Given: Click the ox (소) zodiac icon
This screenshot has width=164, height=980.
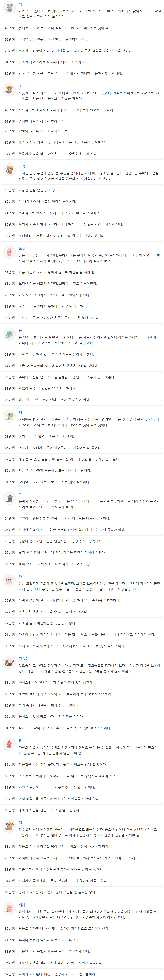Looking at the screenshot, I should [9, 90].
